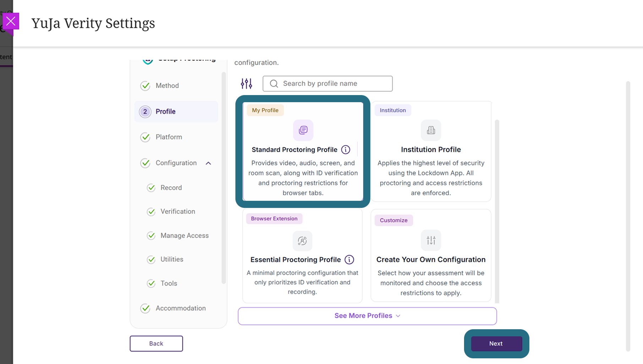Click the Back button
643x364 pixels.
click(x=156, y=343)
